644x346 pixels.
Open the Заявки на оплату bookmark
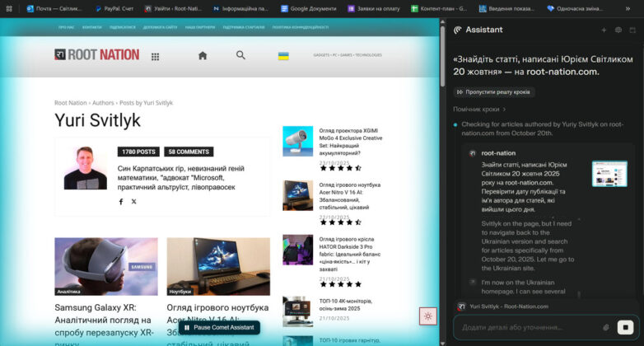(x=374, y=8)
